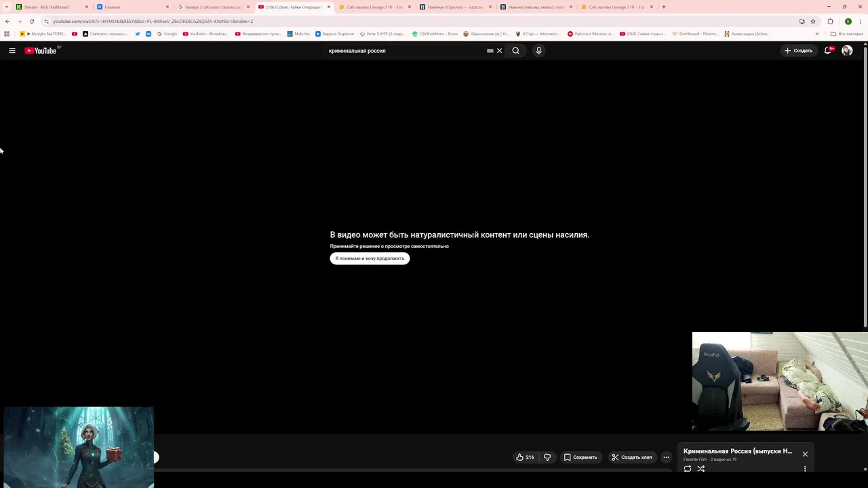The image size is (868, 488).
Task: Switch to the Главная browser tab
Action: pos(132,7)
